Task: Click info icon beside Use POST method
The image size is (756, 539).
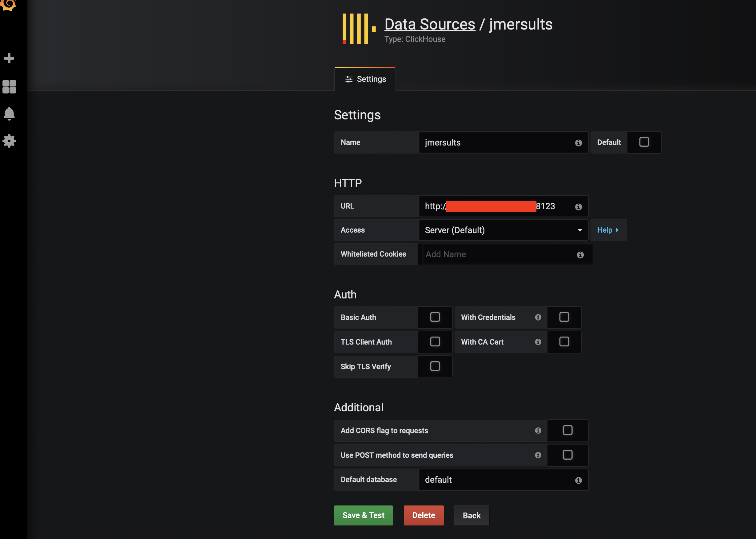Action: [538, 455]
